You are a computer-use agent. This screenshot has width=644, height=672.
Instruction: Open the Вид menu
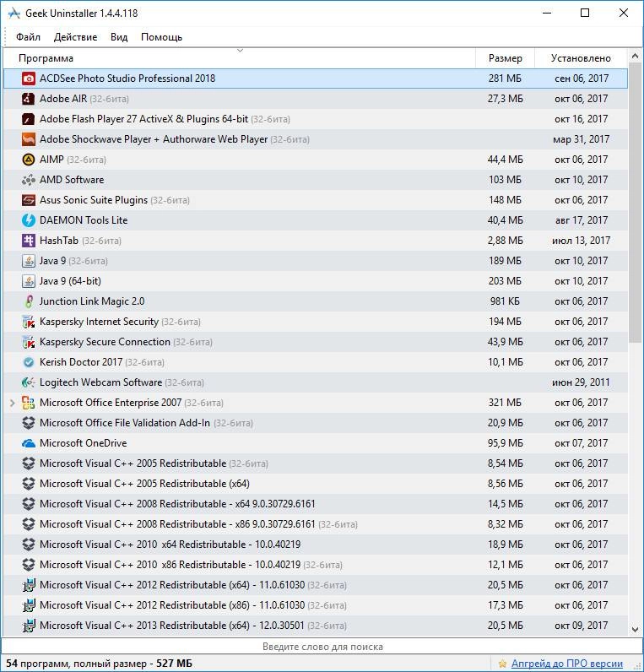pyautogui.click(x=119, y=37)
